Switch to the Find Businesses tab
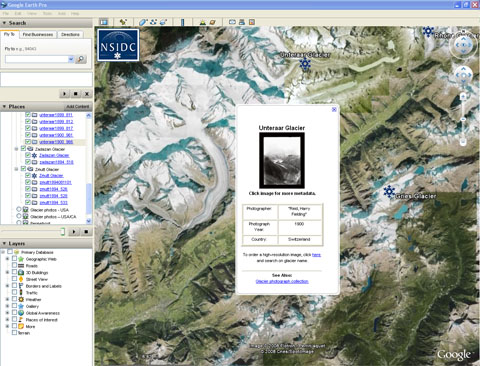This screenshot has width=480, height=366. pos(38,34)
